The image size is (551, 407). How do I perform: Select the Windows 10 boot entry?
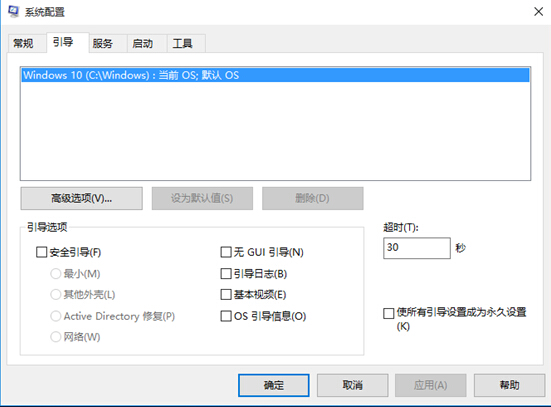[276, 75]
